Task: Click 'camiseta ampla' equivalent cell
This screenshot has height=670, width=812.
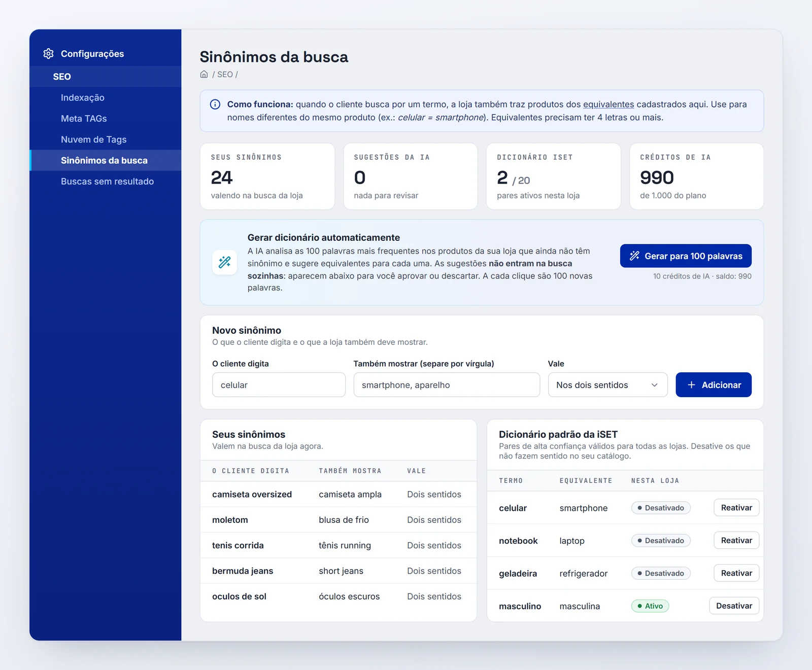Action: 350,495
